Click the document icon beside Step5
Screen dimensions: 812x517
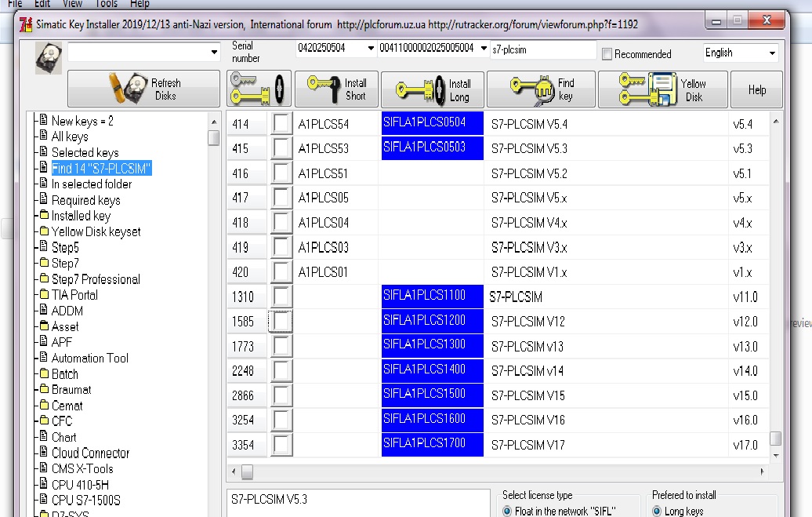click(x=44, y=246)
